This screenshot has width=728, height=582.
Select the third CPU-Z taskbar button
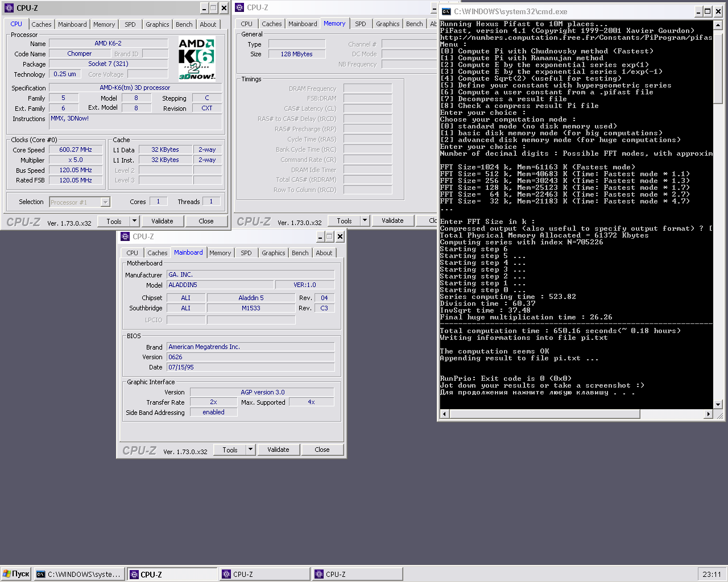tap(357, 575)
